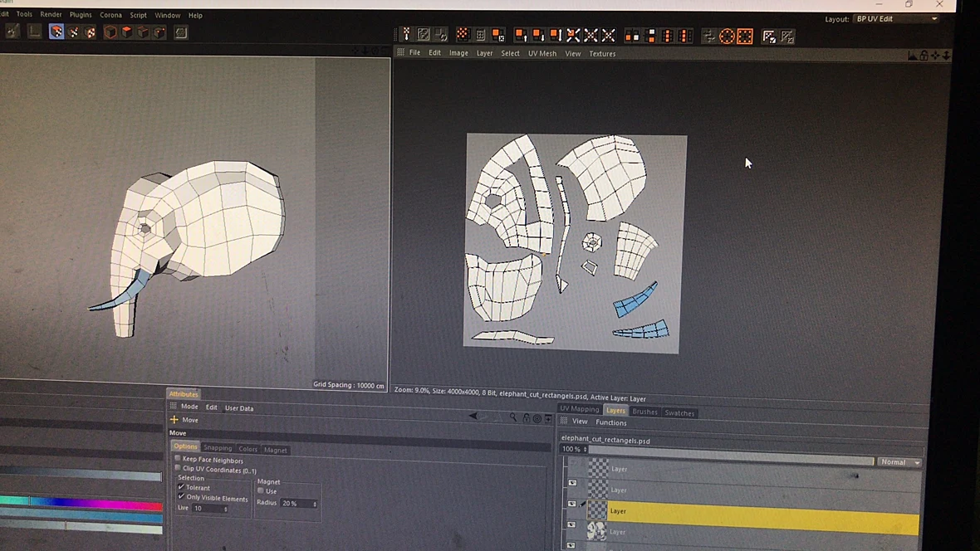The width and height of the screenshot is (980, 551).
Task: Open the Normal blend mode dropdown
Action: pyautogui.click(x=900, y=462)
